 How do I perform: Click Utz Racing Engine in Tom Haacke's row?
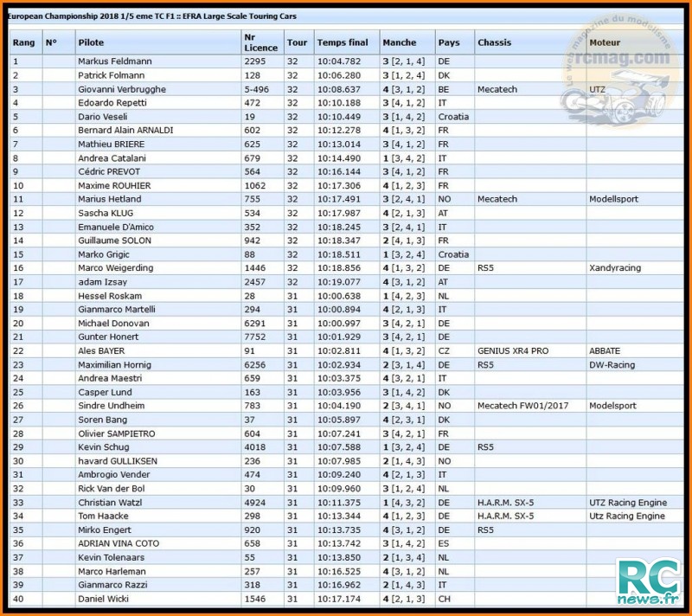pos(626,516)
